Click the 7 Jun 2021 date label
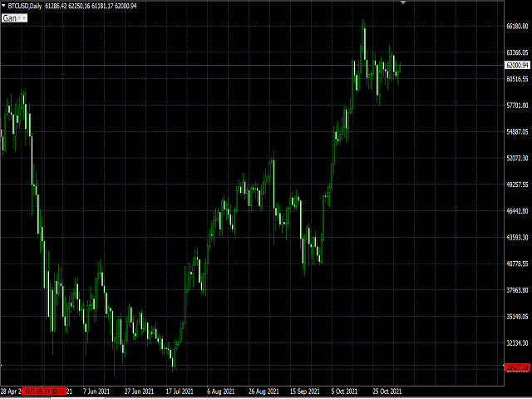The width and height of the screenshot is (532, 399). click(96, 392)
